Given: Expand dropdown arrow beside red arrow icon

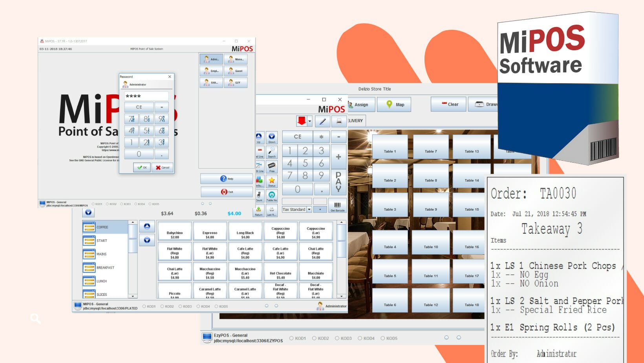Looking at the screenshot, I should coord(309,121).
